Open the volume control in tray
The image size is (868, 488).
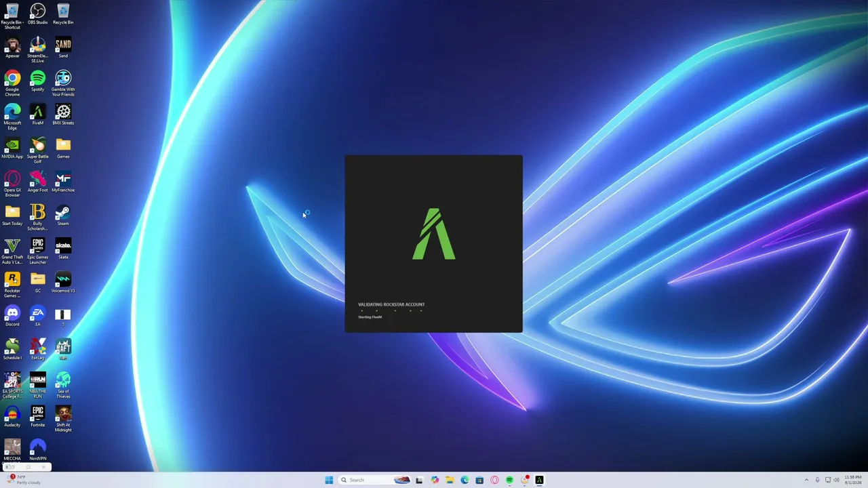click(836, 480)
